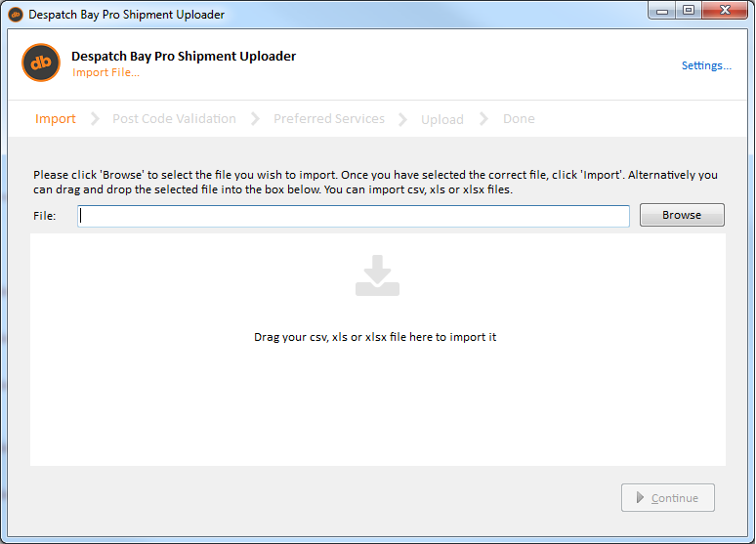Select the Done step
Viewport: 756px width, 544px height.
pyautogui.click(x=519, y=118)
